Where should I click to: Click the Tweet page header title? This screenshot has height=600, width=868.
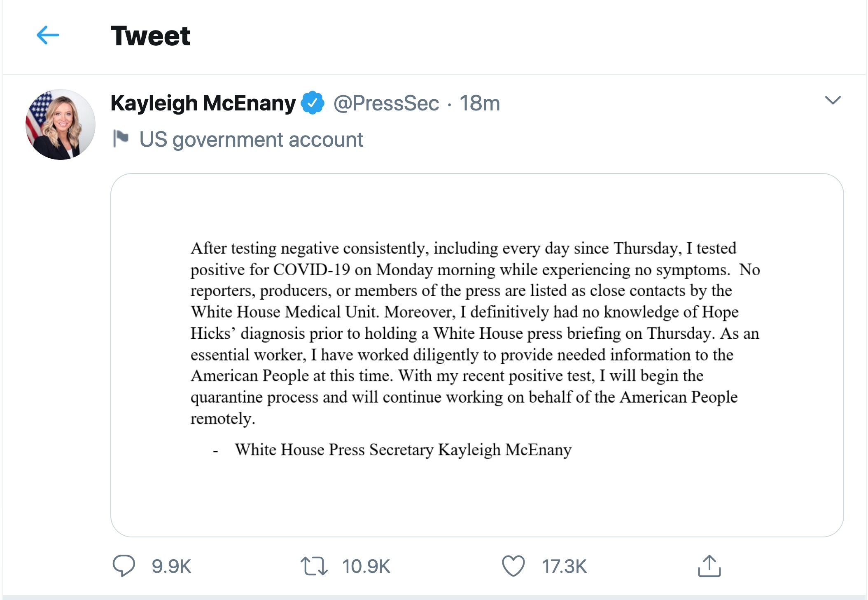(150, 36)
